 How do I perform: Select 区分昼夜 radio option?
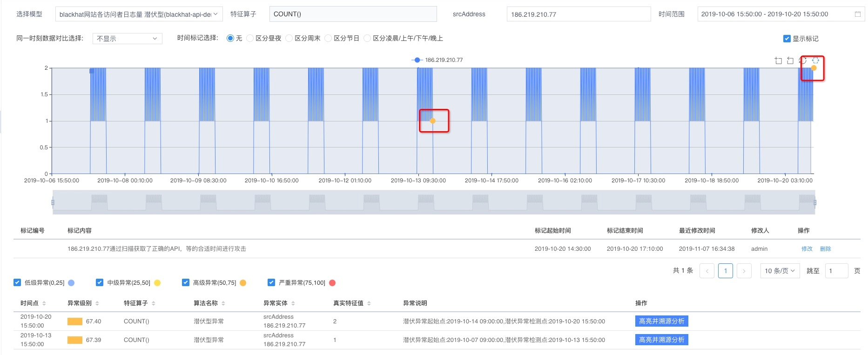pos(250,38)
